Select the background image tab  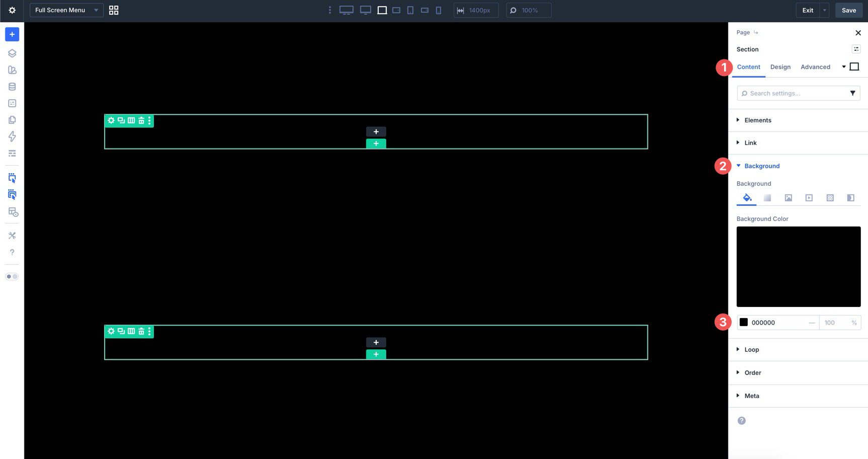788,198
